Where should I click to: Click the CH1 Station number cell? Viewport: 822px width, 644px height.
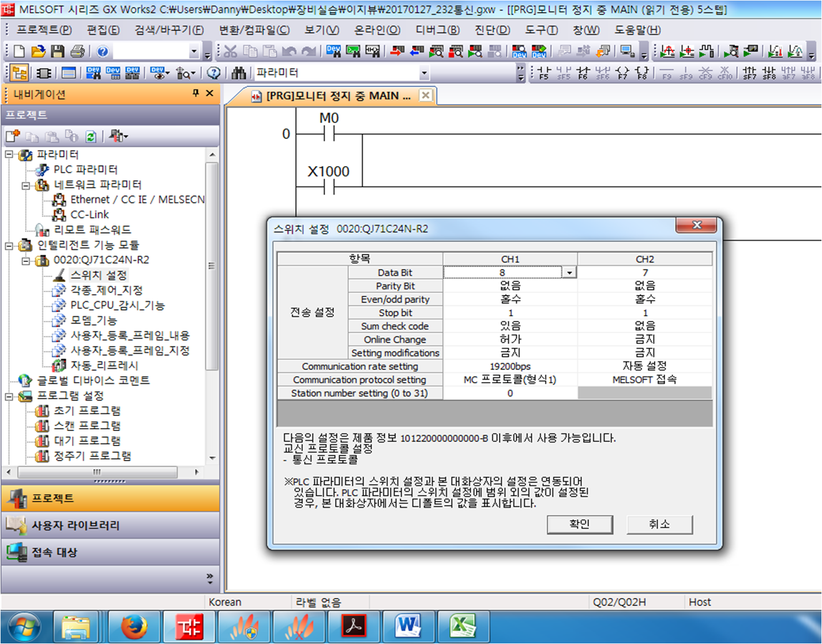(x=510, y=393)
